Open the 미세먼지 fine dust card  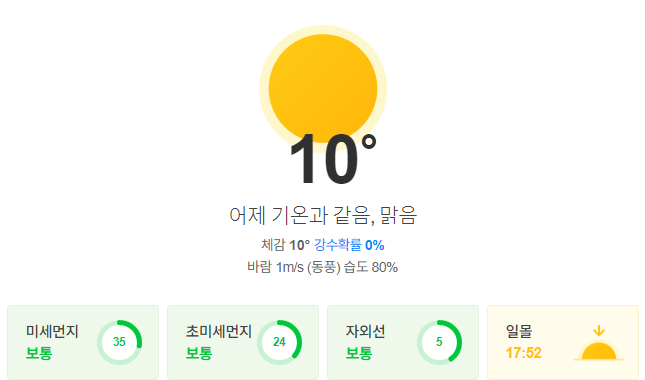83,342
